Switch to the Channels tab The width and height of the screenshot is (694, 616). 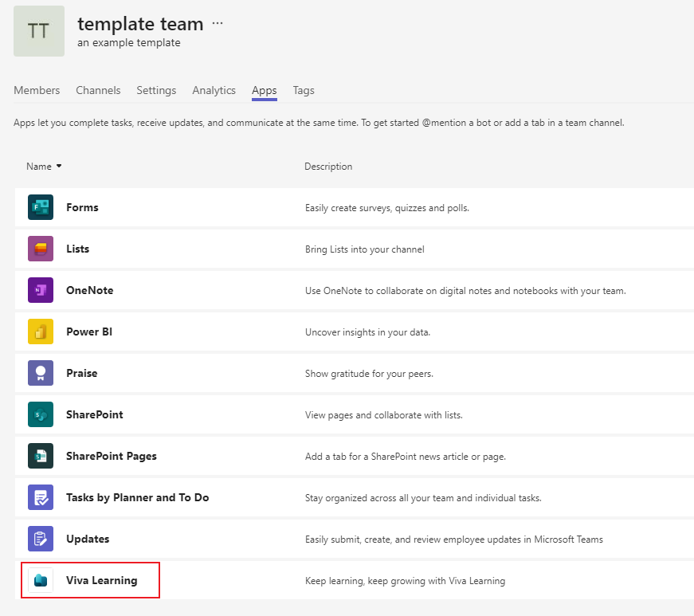click(98, 90)
